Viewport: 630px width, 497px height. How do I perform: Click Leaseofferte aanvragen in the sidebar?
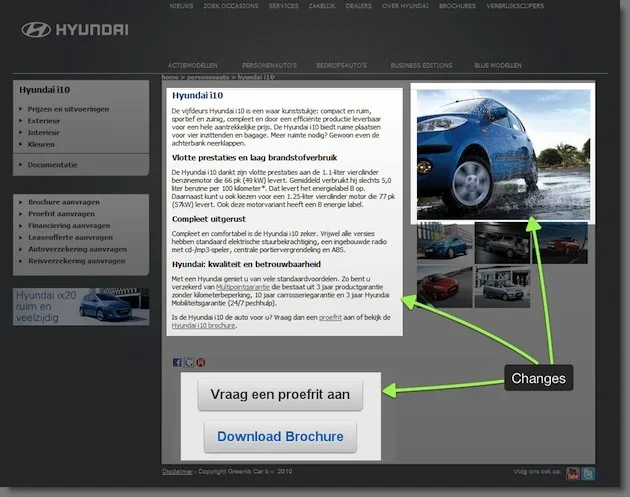pyautogui.click(x=70, y=237)
